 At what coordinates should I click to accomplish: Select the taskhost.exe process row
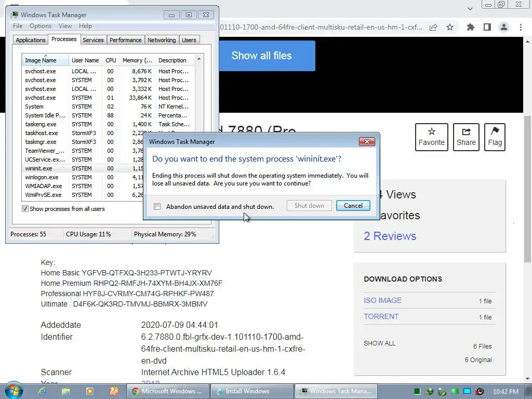pos(83,133)
